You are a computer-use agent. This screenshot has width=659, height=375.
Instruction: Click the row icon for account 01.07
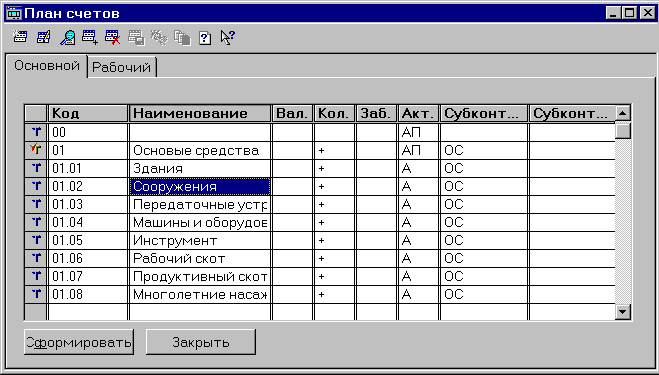36,276
